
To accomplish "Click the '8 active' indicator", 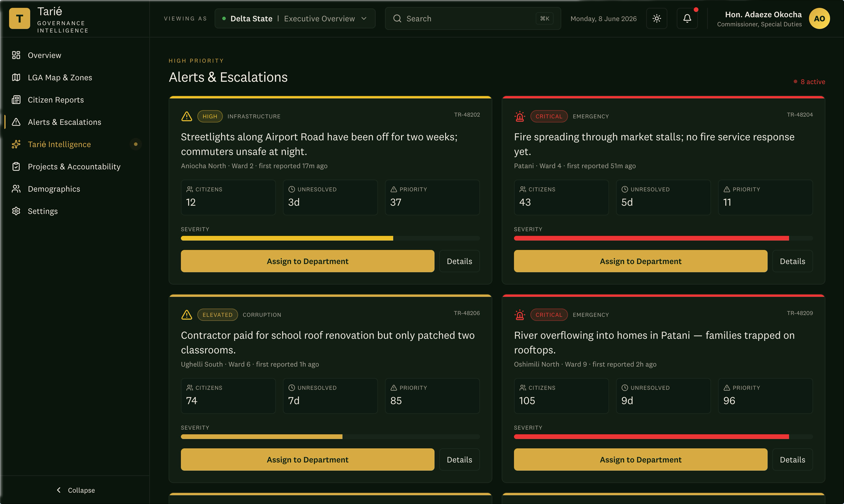I will pos(809,82).
